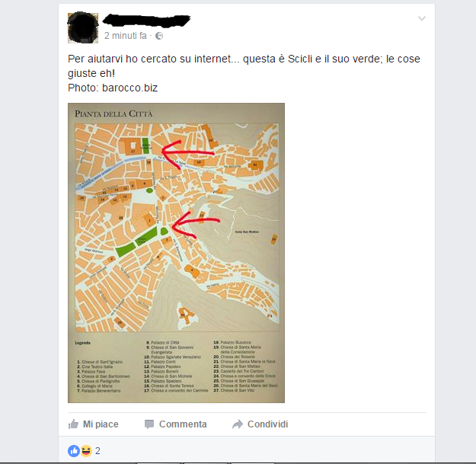Click the upper red arrow on the map
The image size is (476, 464).
click(187, 154)
